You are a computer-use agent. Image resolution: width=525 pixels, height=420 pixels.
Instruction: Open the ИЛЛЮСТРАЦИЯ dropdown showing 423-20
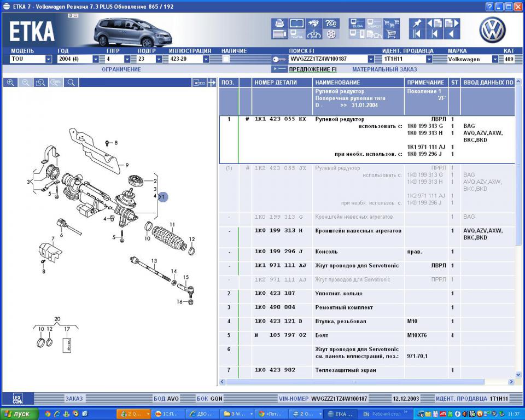point(206,59)
